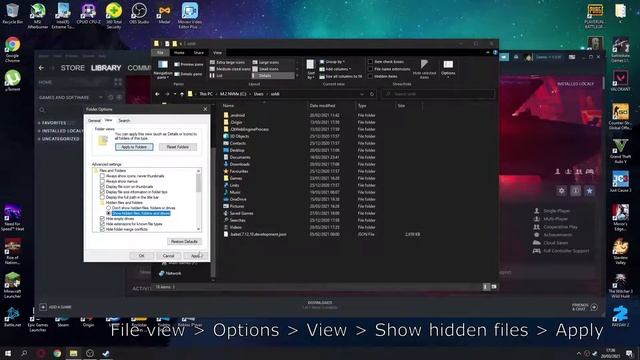
Task: Choose Large icons layout
Action: point(265,62)
